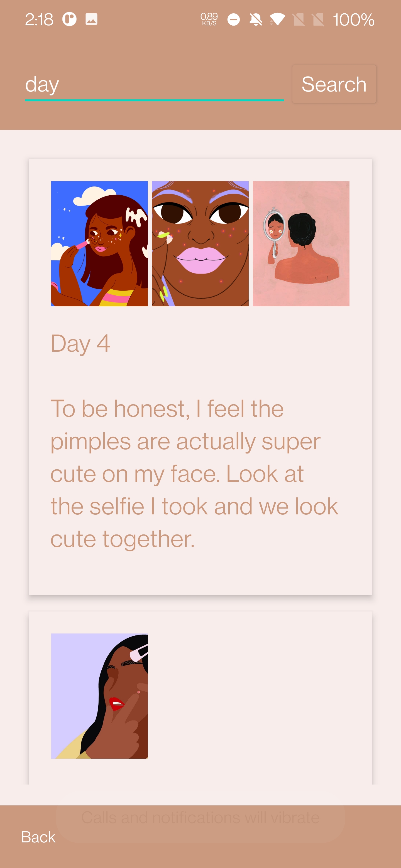This screenshot has width=401, height=868.
Task: Open the woman holding mirror thumbnail
Action: pyautogui.click(x=301, y=244)
